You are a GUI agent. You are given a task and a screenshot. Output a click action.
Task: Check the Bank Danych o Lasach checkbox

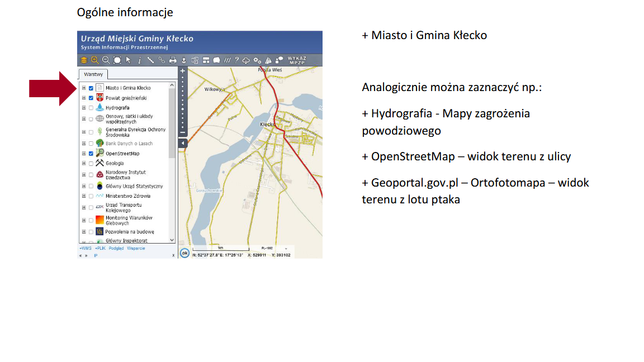[91, 143]
